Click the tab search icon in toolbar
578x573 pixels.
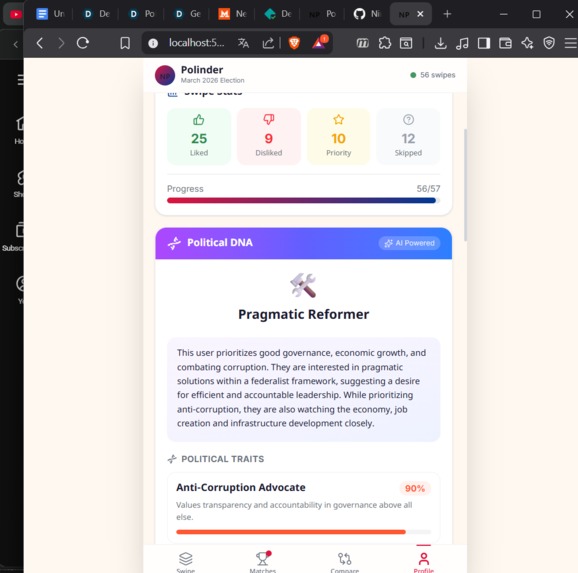[406, 43]
